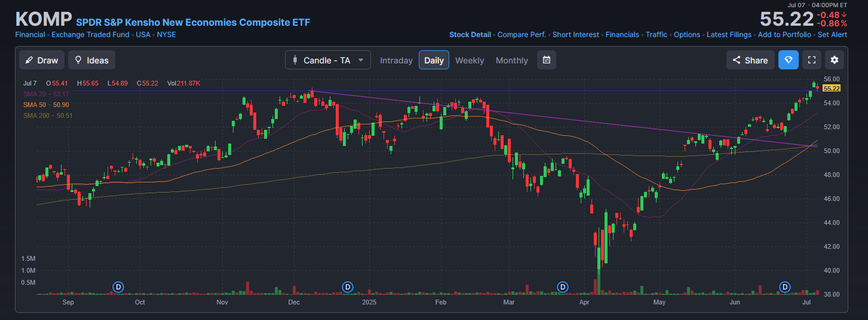Expand the Candle - TA chart type dropdown
The height and width of the screenshot is (320, 868).
(327, 60)
